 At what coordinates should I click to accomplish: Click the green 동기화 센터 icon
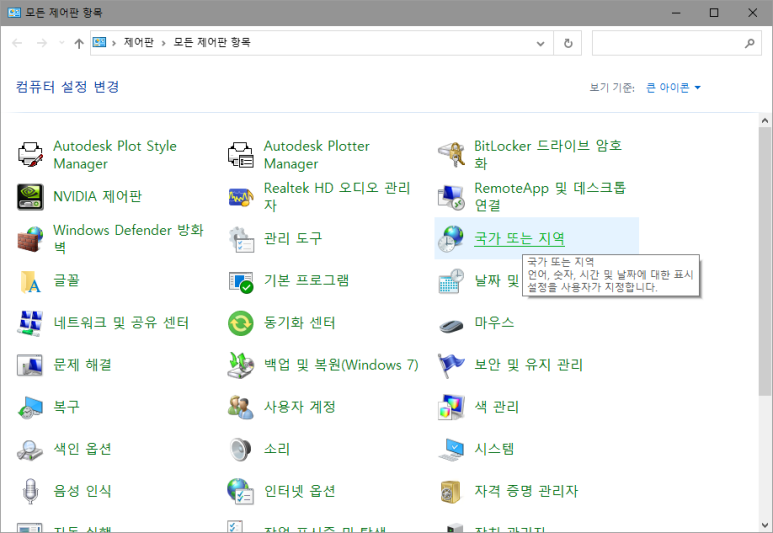coord(241,323)
